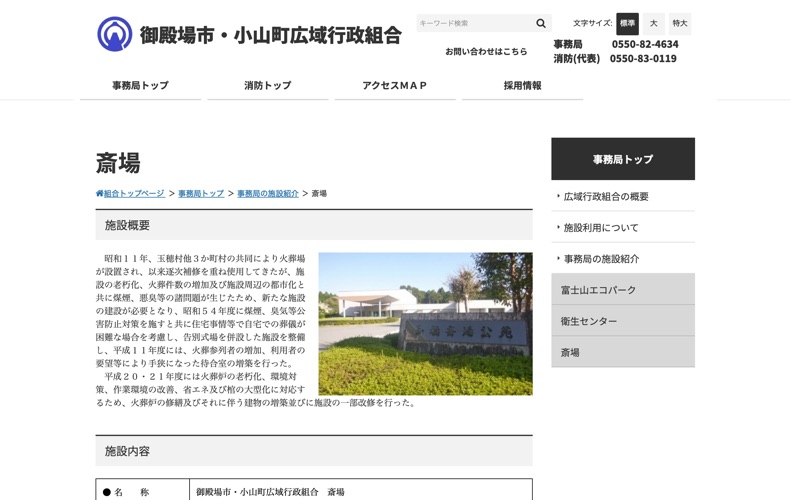Select 特大 text size
The image size is (800, 500).
click(680, 23)
